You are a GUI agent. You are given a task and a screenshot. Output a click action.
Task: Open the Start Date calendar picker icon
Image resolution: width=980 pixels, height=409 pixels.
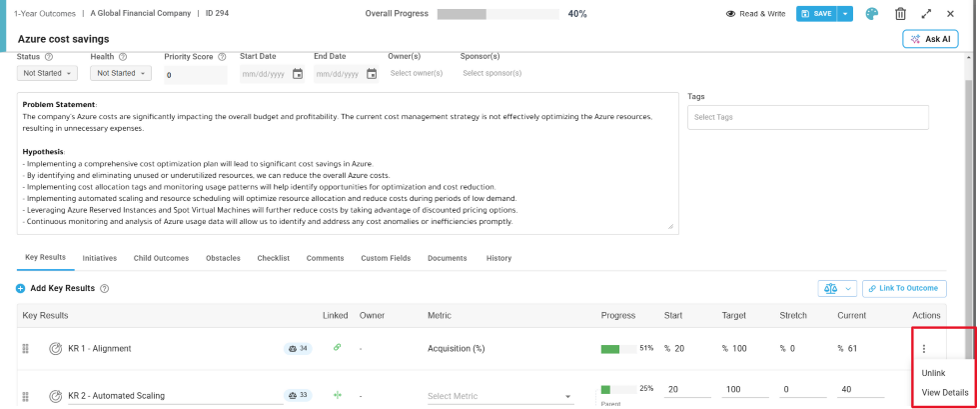tap(298, 74)
